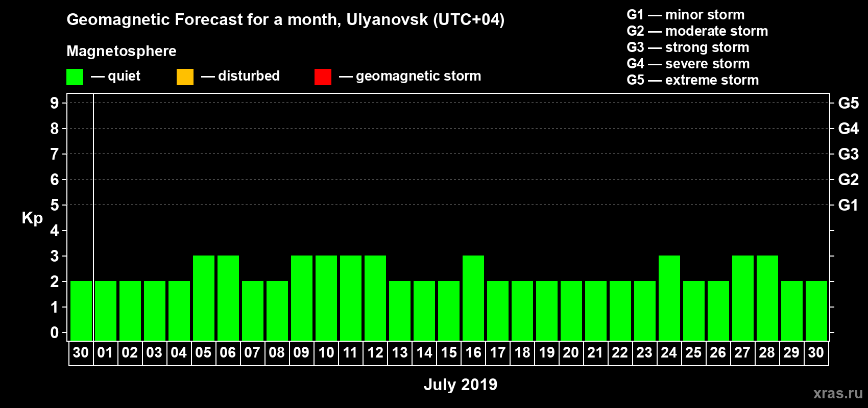Click the orange disturbed legend swatch
Viewport: 868px width, 408px height.
click(x=185, y=77)
